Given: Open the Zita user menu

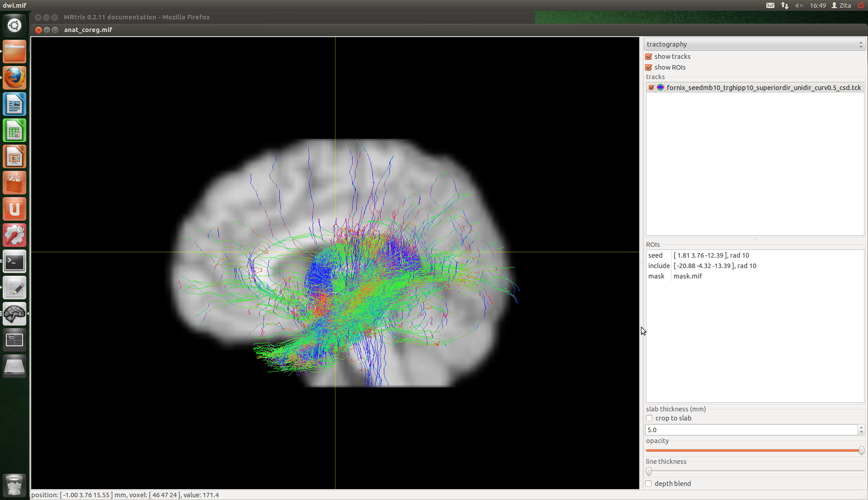Looking at the screenshot, I should 841,5.
